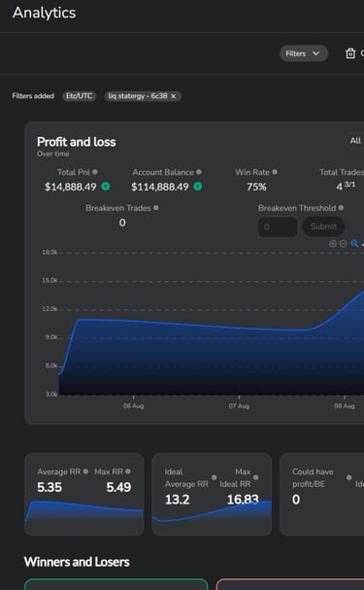
Task: Click the chart zoom in icon
Action: click(x=332, y=244)
